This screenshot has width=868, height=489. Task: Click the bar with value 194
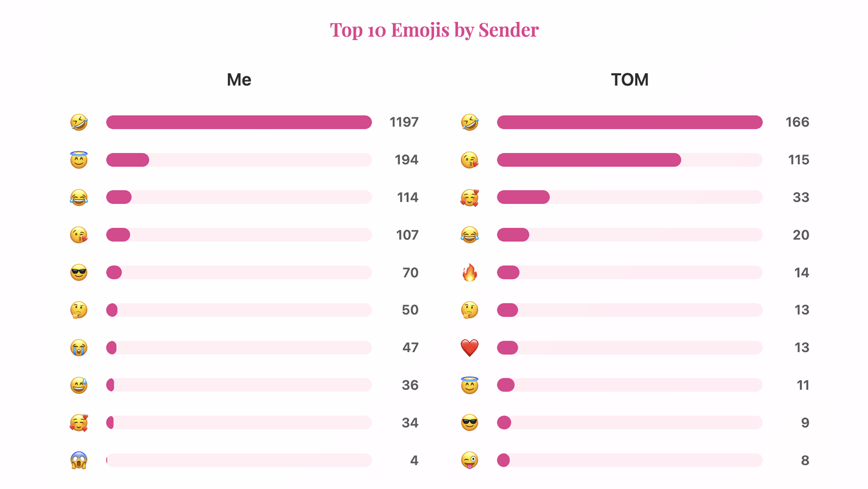[128, 160]
